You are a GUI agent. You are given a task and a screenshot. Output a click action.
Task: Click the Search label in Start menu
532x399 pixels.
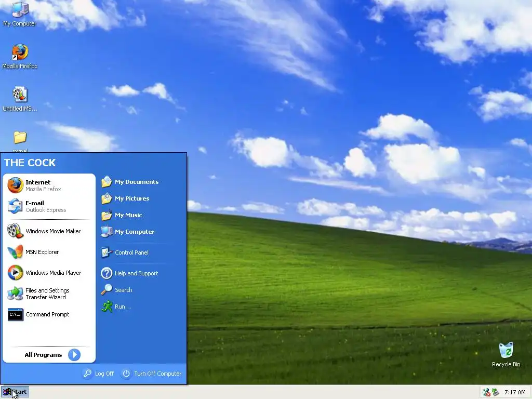124,290
